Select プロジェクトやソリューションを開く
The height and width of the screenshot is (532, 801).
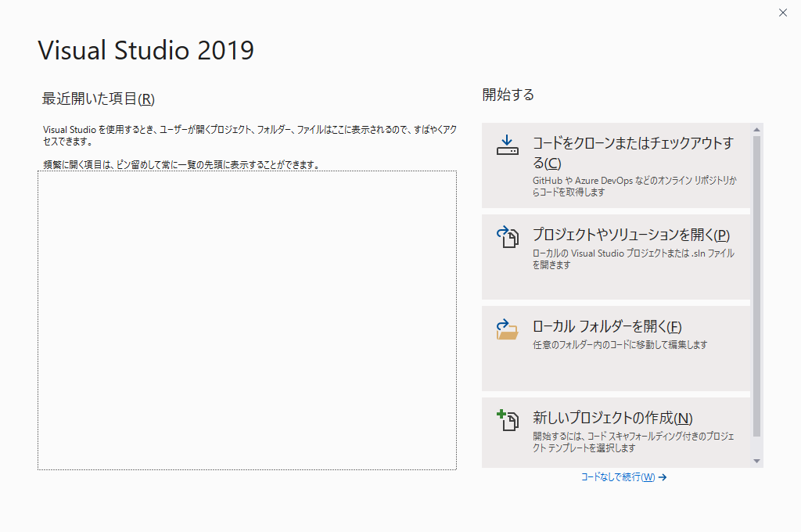pos(616,257)
